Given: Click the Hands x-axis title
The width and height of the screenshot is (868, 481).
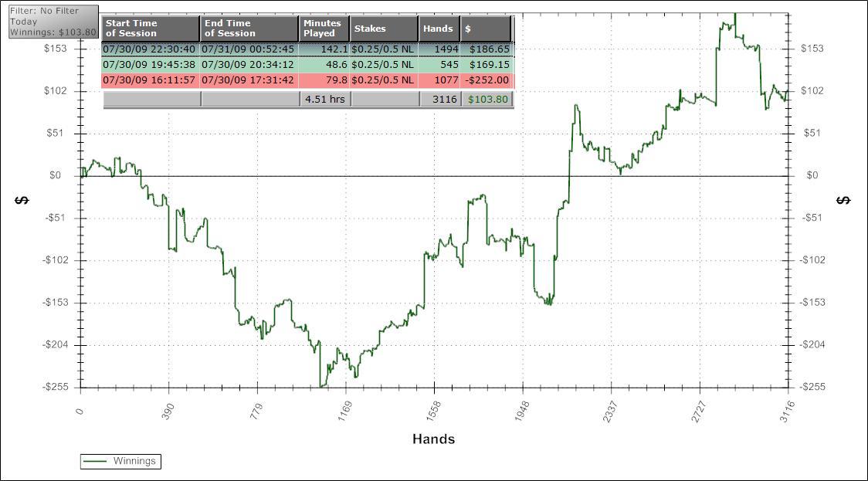Looking at the screenshot, I should [x=433, y=439].
